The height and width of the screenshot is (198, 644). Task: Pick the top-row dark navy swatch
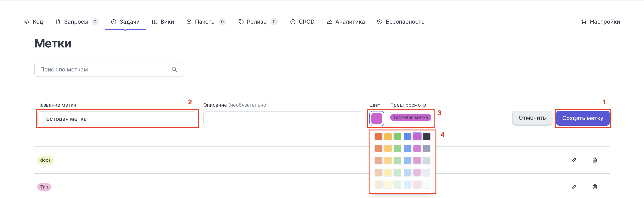(x=427, y=137)
